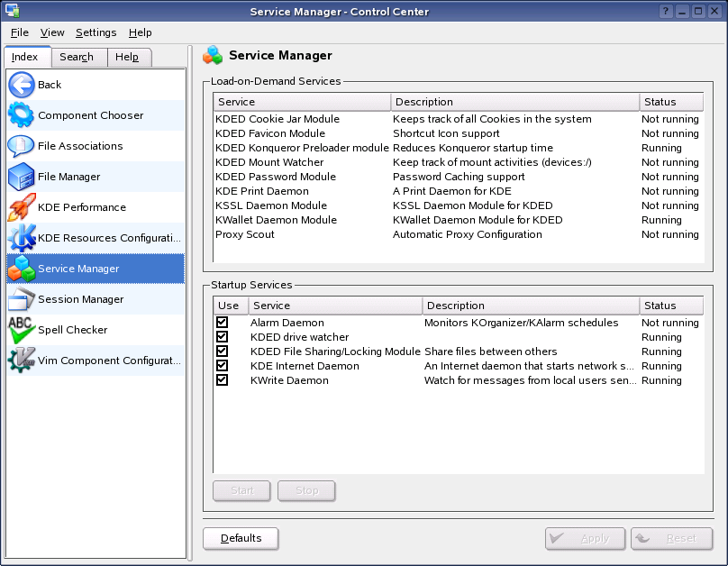Click 'Automatic Proxy Configuration' description
This screenshot has height=566, width=728.
tap(467, 234)
